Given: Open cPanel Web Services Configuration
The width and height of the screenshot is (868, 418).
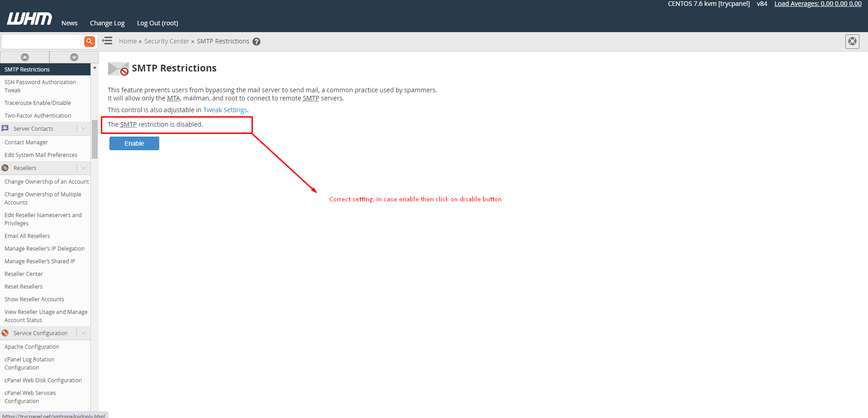Looking at the screenshot, I should tap(30, 397).
